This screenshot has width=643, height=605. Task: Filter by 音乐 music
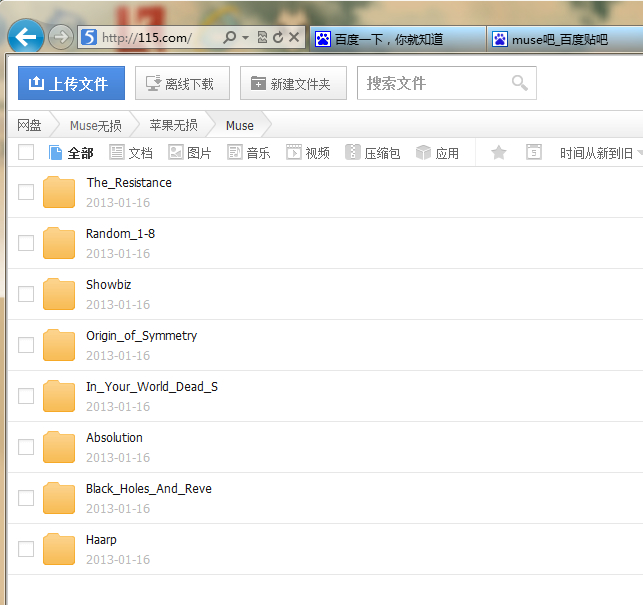click(x=249, y=153)
